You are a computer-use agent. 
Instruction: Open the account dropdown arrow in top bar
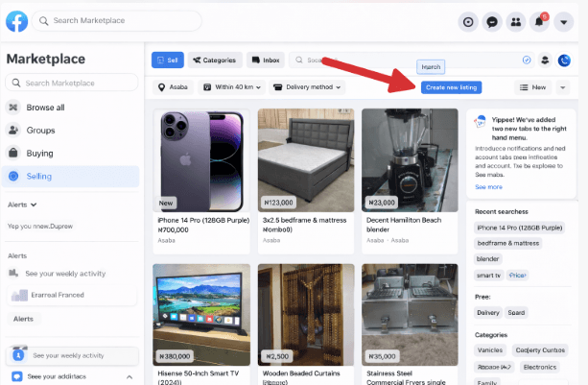563,22
